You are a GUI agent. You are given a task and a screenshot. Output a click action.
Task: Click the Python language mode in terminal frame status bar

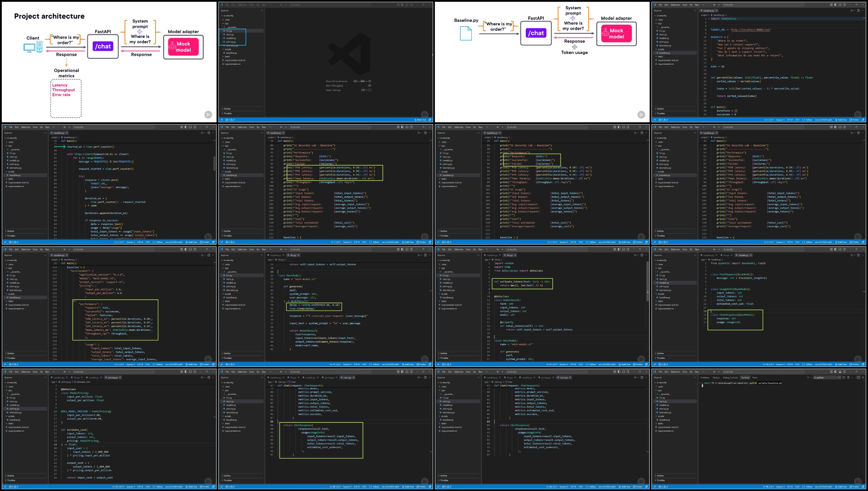809,487
